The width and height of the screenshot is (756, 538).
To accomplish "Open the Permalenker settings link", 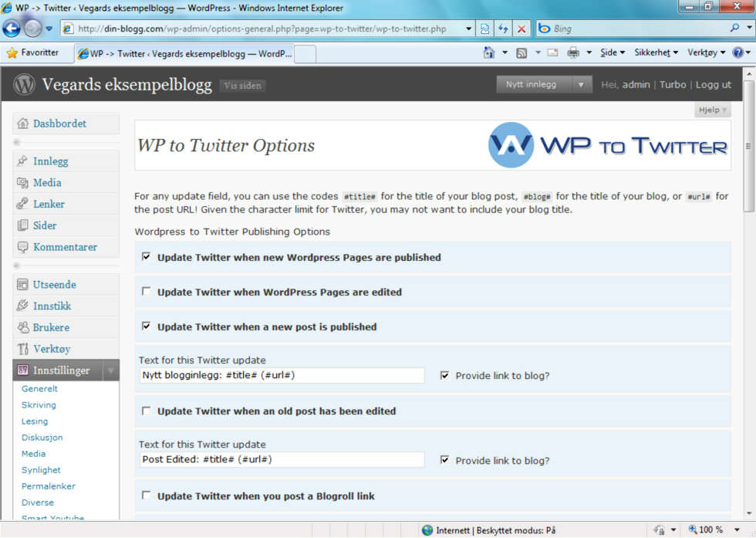I will point(49,486).
